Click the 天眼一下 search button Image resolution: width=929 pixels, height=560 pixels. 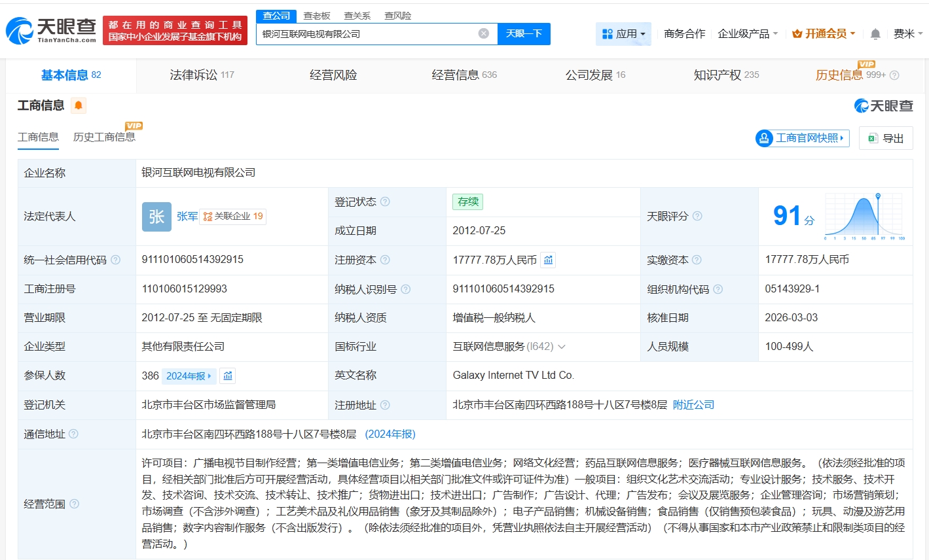click(524, 33)
